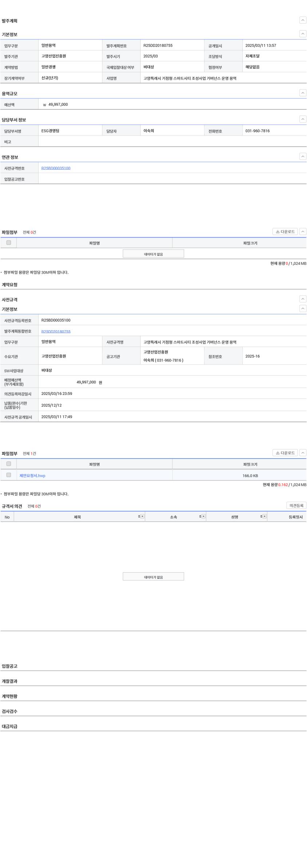Select the 계약방법 value 일반경쟁

point(49,67)
